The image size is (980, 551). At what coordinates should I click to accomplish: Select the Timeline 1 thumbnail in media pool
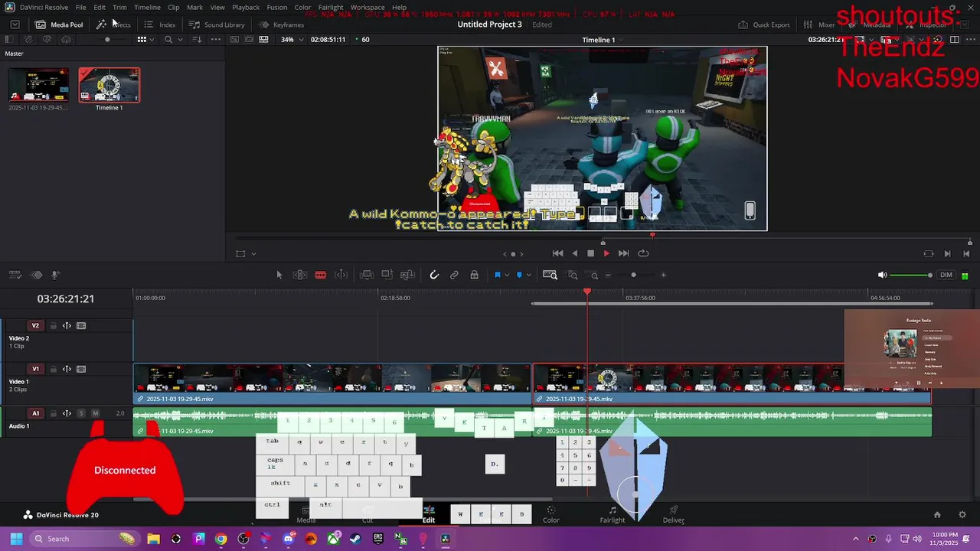[x=109, y=85]
